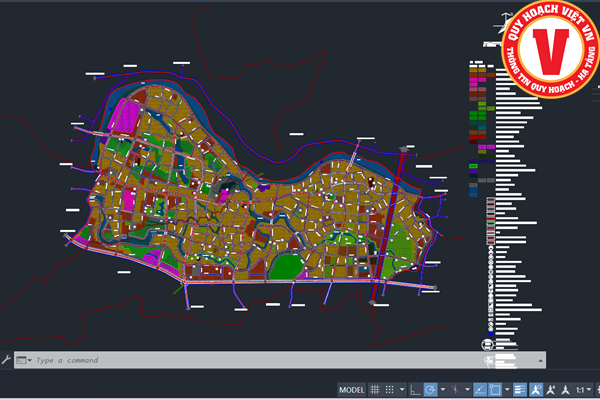Click the annotation visibility icon

(x=537, y=390)
